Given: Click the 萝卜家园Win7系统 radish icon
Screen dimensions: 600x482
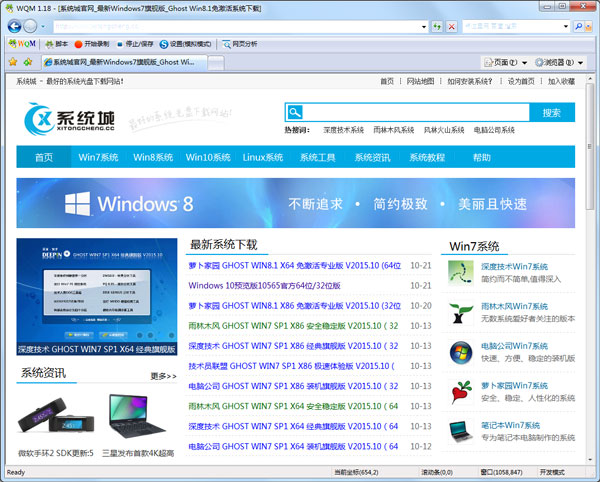Looking at the screenshot, I should pos(460,392).
